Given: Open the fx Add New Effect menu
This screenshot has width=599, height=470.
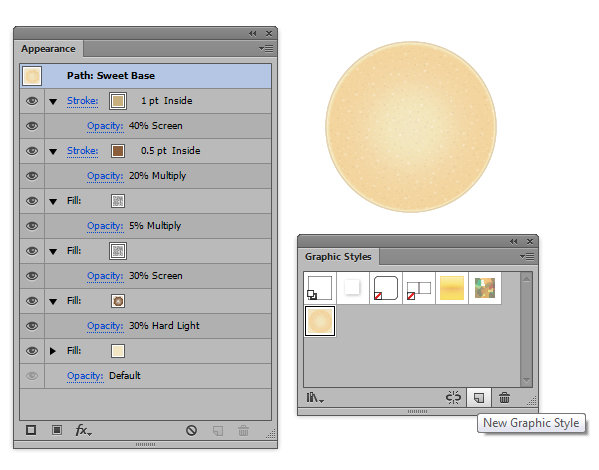Looking at the screenshot, I should (x=83, y=430).
